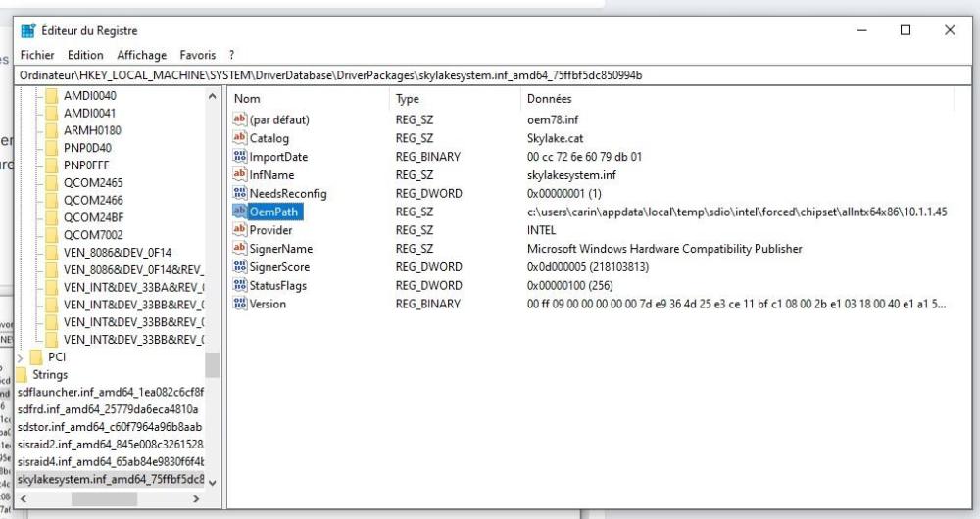The image size is (980, 519).
Task: Click the tree scroll up arrow
Action: [x=213, y=96]
